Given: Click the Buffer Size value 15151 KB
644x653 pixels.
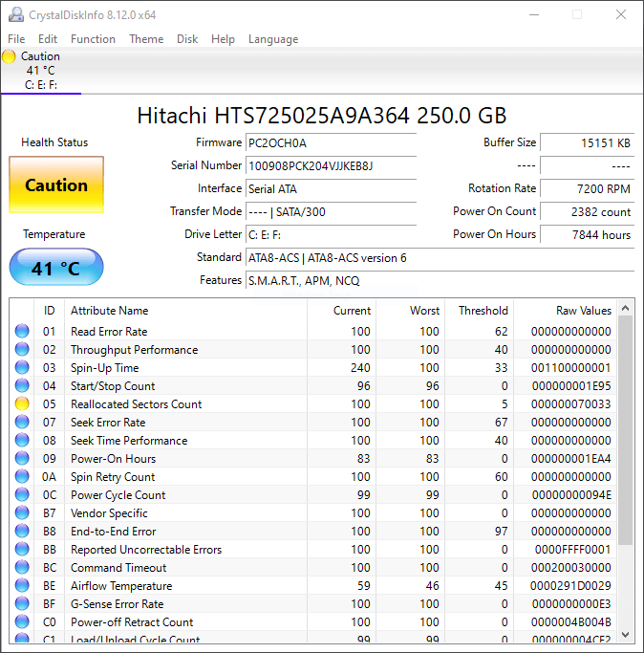Looking at the screenshot, I should click(587, 143).
